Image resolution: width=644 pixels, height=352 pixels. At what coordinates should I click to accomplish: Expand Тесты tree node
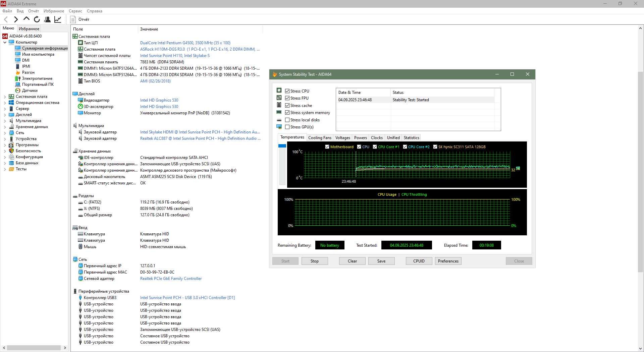[5, 169]
